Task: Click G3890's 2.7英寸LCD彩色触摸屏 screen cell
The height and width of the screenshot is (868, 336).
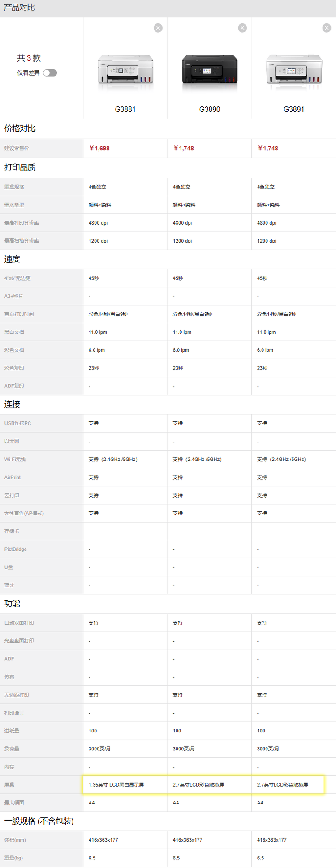Action: click(198, 785)
